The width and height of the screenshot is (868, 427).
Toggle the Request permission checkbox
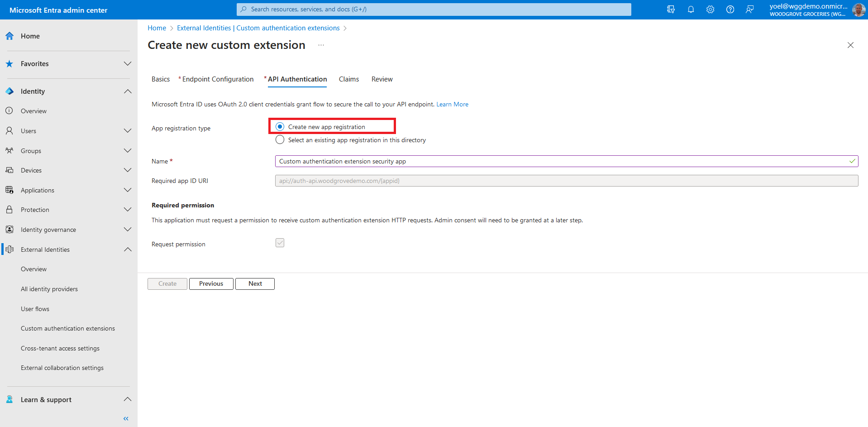coord(280,243)
